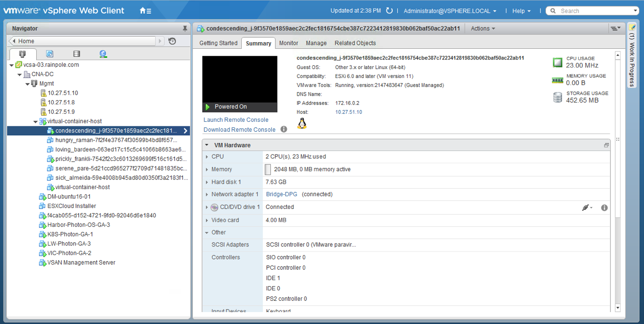Image resolution: width=644 pixels, height=324 pixels.
Task: Refresh the vSphere client data
Action: point(389,11)
